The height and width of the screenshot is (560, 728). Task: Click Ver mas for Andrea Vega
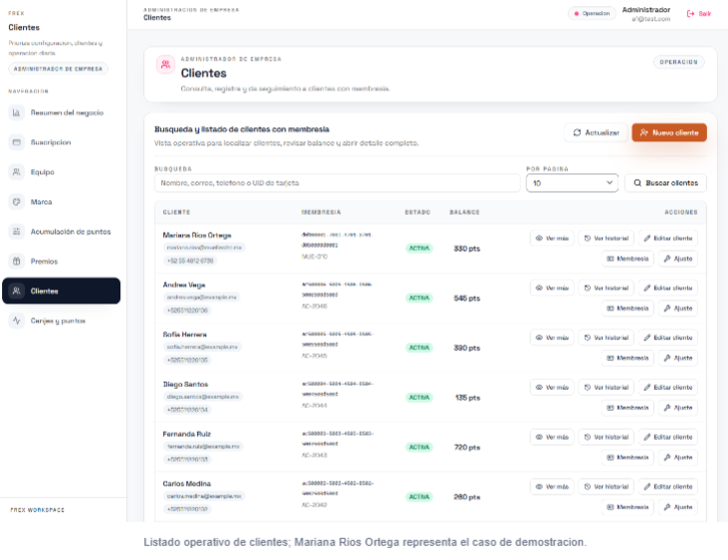click(x=552, y=287)
